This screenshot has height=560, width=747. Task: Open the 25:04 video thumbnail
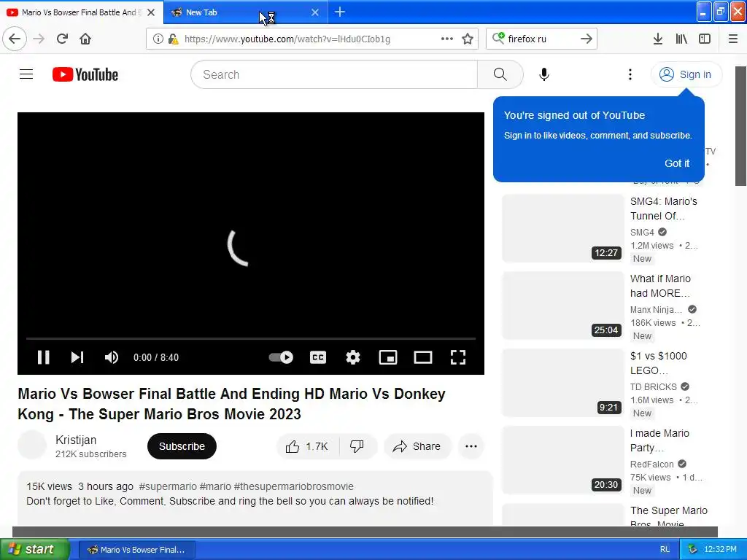[x=563, y=306]
